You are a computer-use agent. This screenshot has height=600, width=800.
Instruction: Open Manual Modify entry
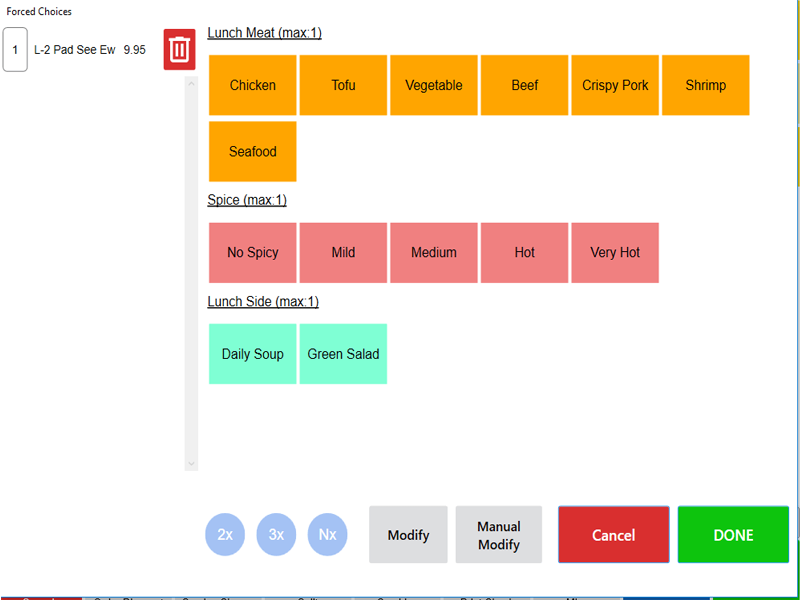(x=498, y=535)
